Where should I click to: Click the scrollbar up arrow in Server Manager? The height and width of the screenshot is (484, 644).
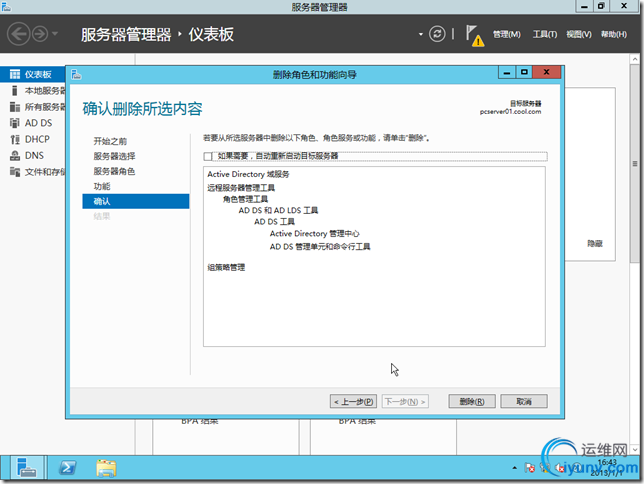pyautogui.click(x=635, y=59)
